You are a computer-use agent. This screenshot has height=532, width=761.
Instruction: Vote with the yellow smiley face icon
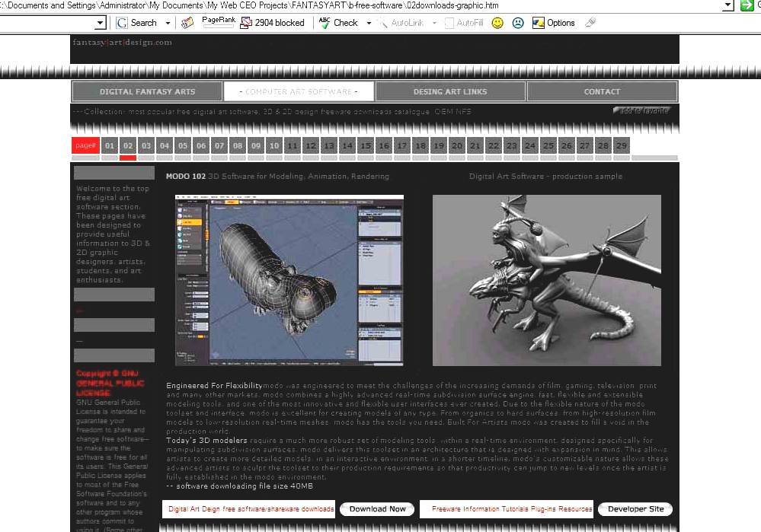click(x=497, y=23)
